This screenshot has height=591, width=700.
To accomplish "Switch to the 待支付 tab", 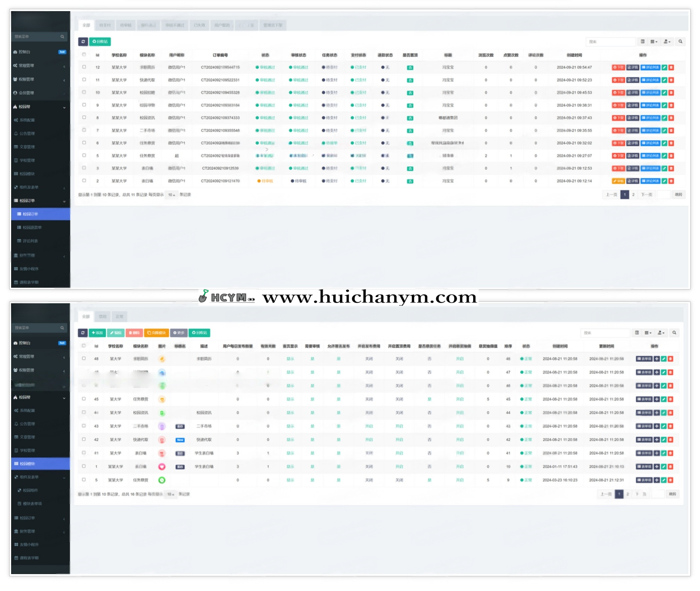I will (105, 25).
